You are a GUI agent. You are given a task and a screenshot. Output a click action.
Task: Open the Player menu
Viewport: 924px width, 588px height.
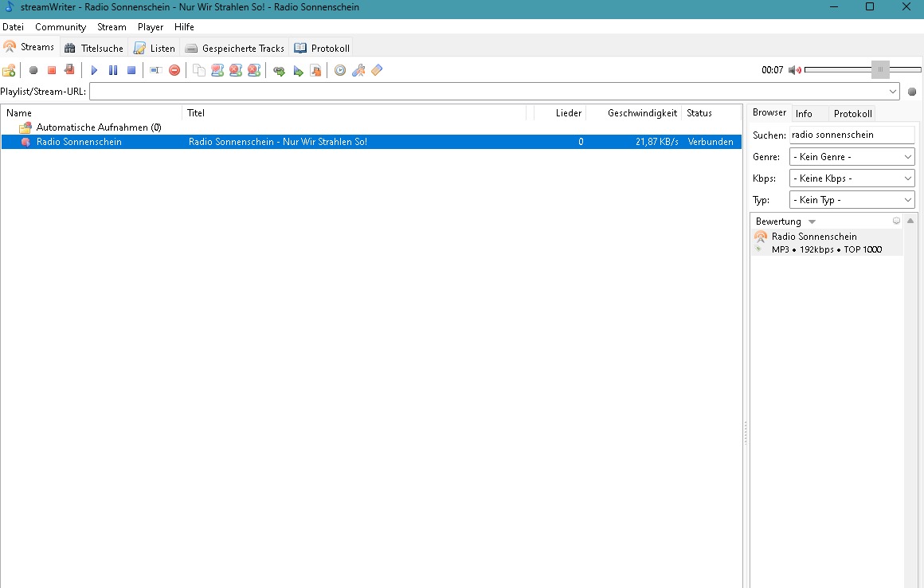coord(151,27)
